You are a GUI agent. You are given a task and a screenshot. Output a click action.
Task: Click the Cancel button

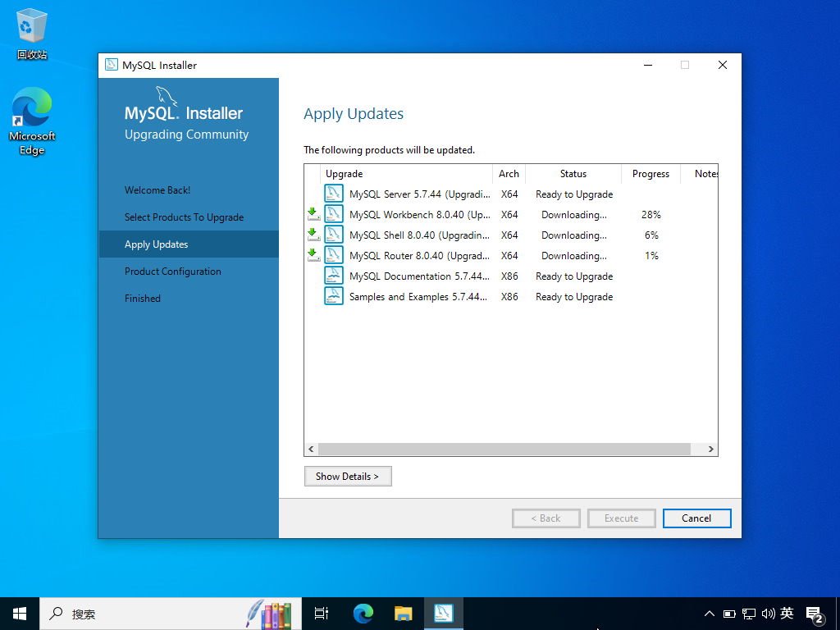pyautogui.click(x=696, y=518)
